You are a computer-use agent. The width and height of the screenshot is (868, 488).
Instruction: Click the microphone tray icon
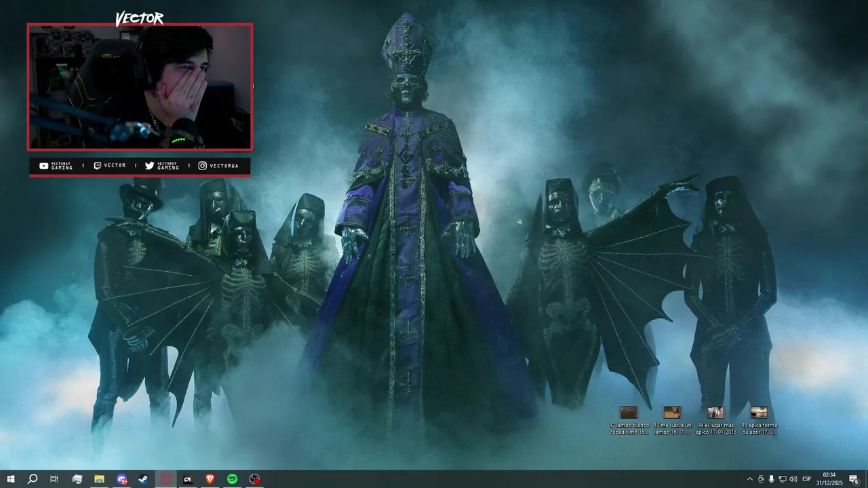(x=771, y=479)
